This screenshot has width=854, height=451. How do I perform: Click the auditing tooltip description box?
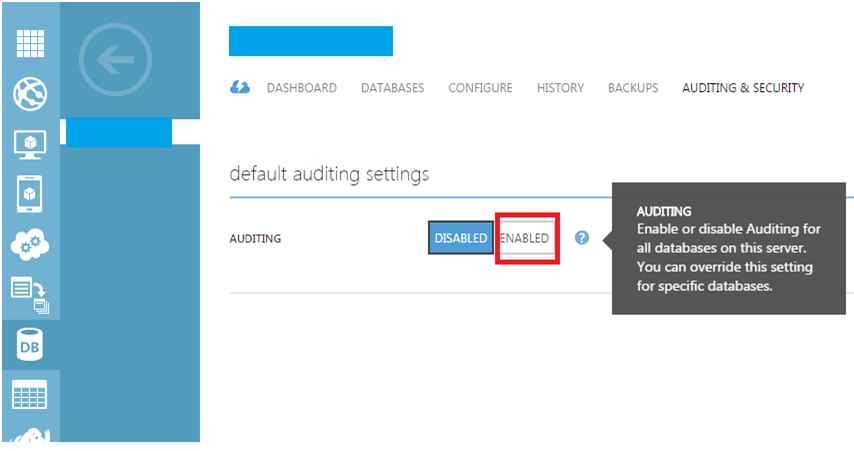point(729,248)
